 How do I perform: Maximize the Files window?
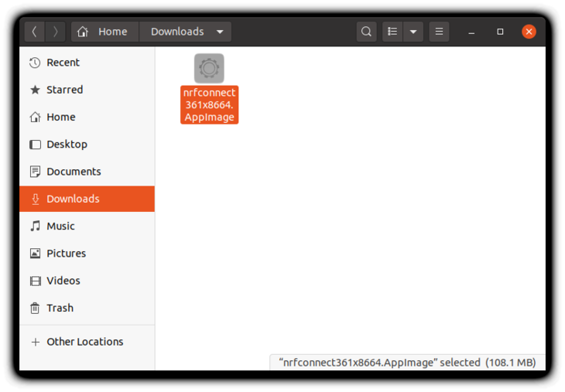click(x=500, y=32)
